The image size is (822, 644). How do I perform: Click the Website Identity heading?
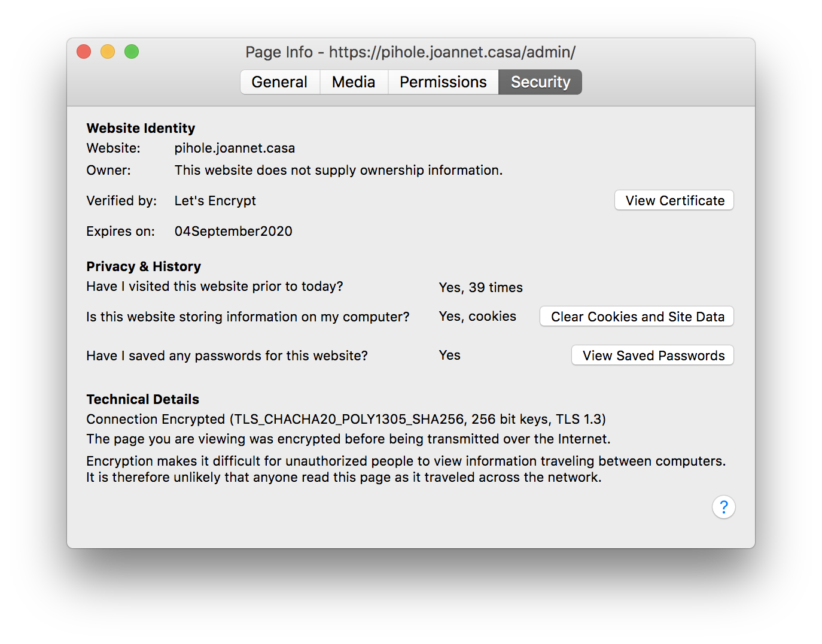point(141,128)
